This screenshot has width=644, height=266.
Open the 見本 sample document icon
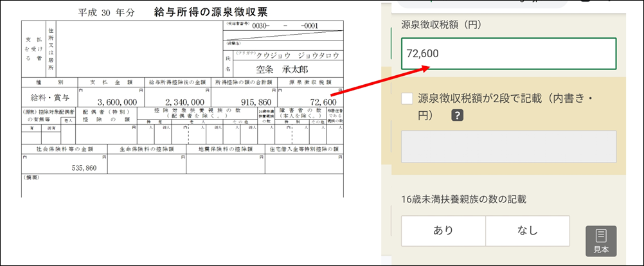tap(601, 241)
